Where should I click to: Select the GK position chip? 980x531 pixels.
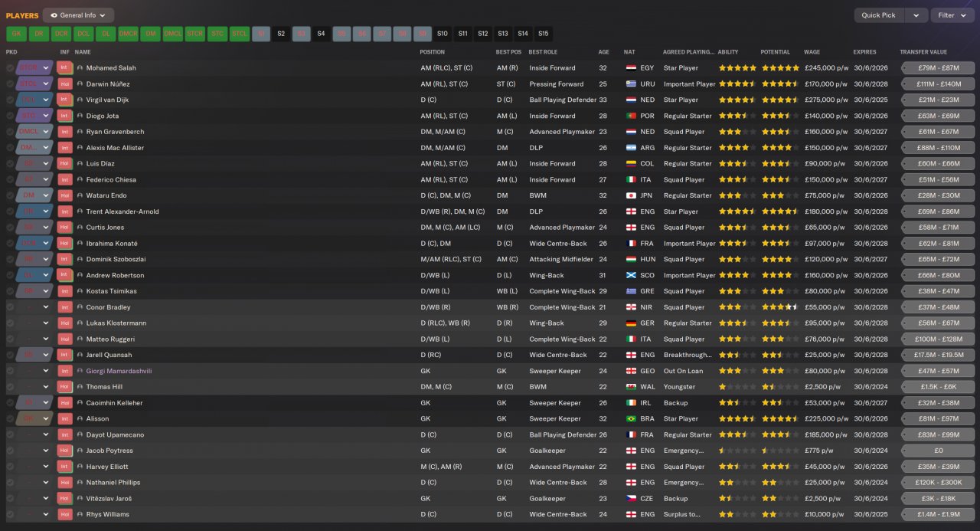[16, 34]
